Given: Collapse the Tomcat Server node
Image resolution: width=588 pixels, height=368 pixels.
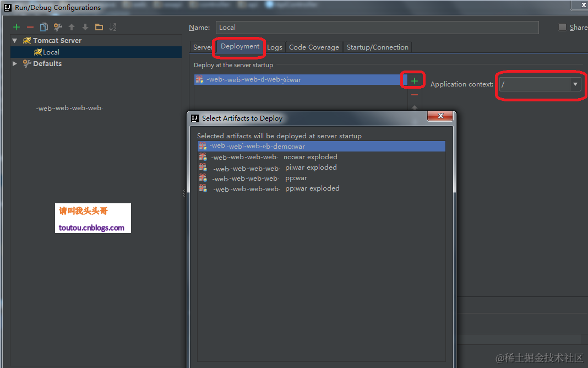Looking at the screenshot, I should 14,40.
